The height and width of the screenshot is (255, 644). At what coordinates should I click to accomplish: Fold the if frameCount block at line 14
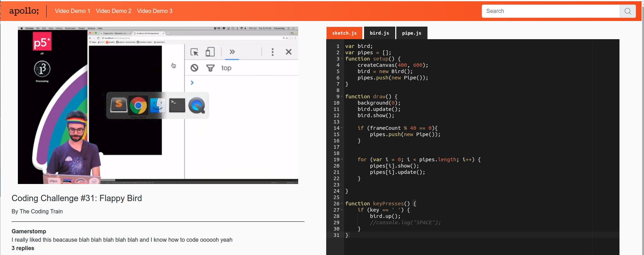342,128
